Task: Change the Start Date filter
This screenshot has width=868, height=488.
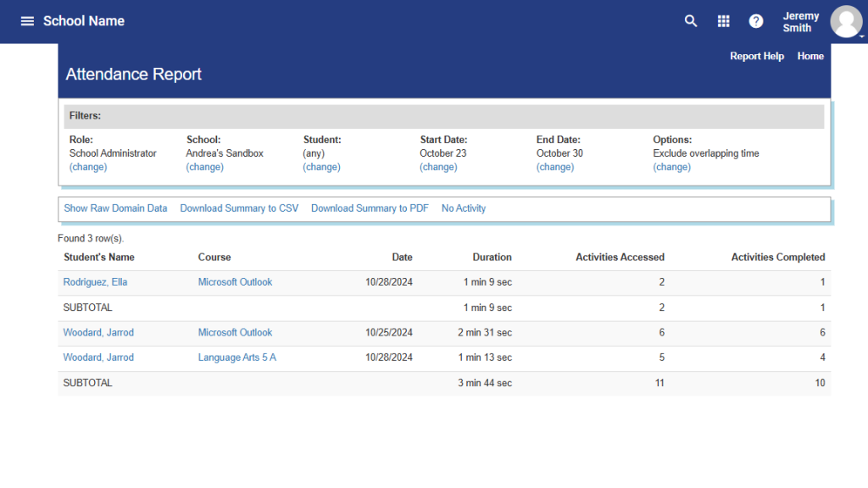Action: point(438,167)
